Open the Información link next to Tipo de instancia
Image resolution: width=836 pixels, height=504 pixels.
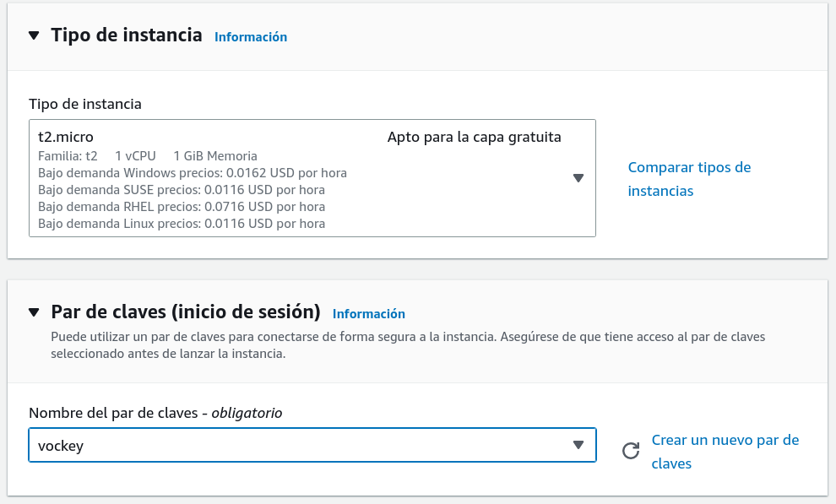coord(250,36)
